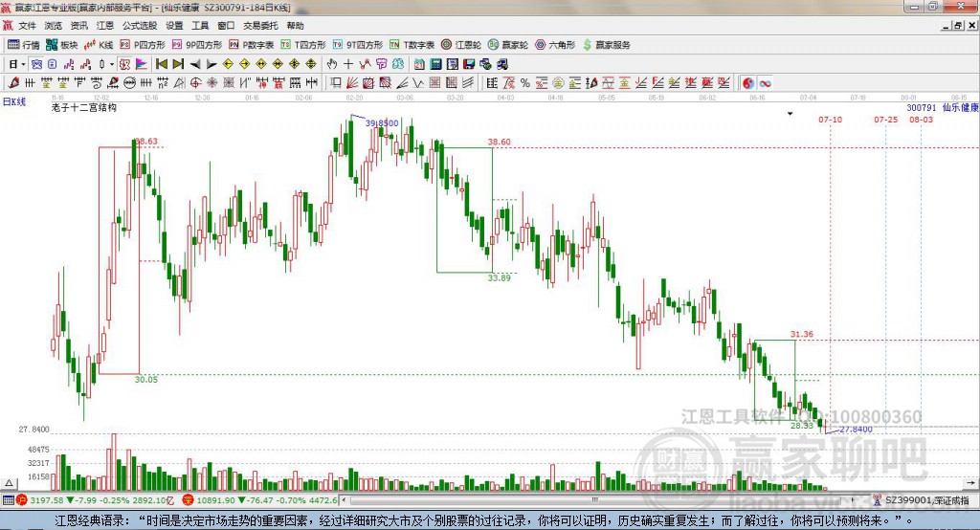Select the first yellow diamond navigation icon
This screenshot has width=980, height=530.
228,64
